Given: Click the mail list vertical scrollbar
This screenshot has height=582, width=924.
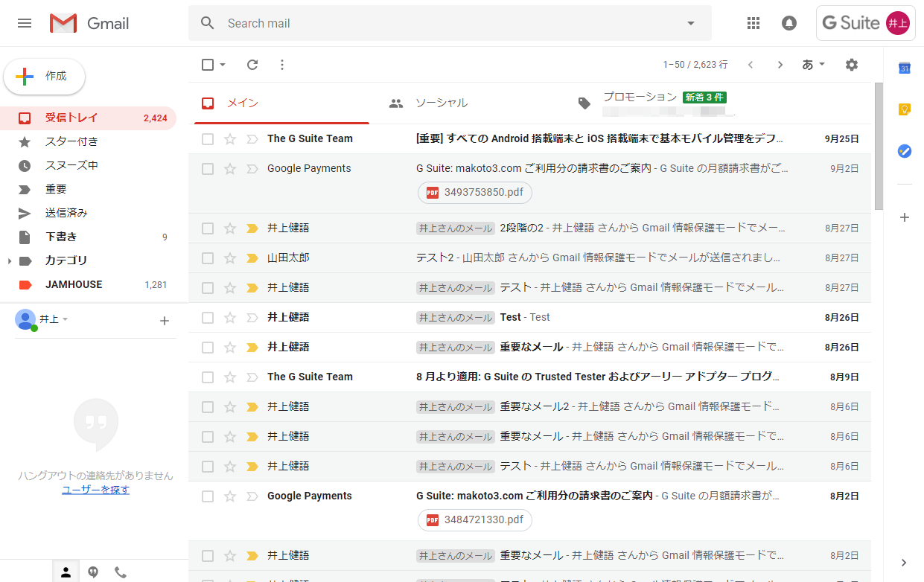Looking at the screenshot, I should tap(879, 146).
